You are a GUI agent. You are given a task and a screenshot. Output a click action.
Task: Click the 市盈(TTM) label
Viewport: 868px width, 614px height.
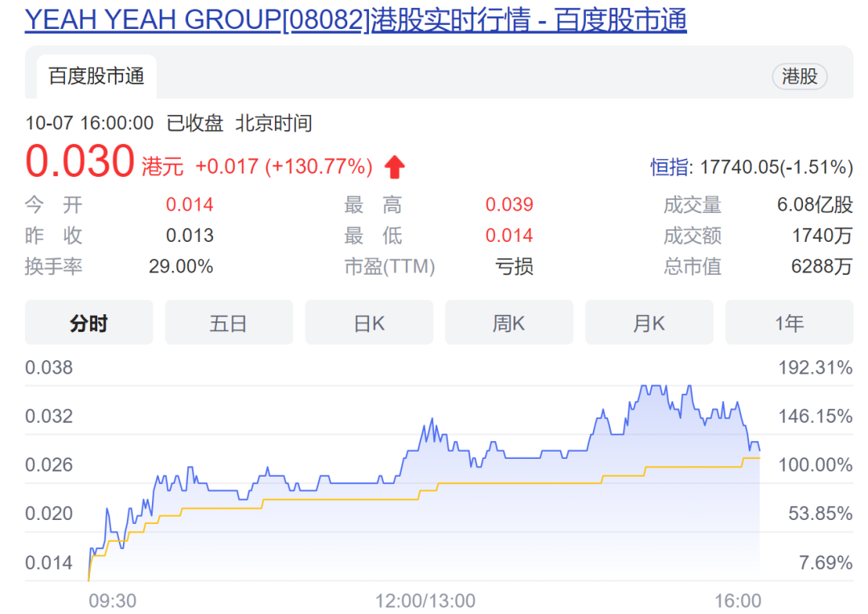coord(390,267)
